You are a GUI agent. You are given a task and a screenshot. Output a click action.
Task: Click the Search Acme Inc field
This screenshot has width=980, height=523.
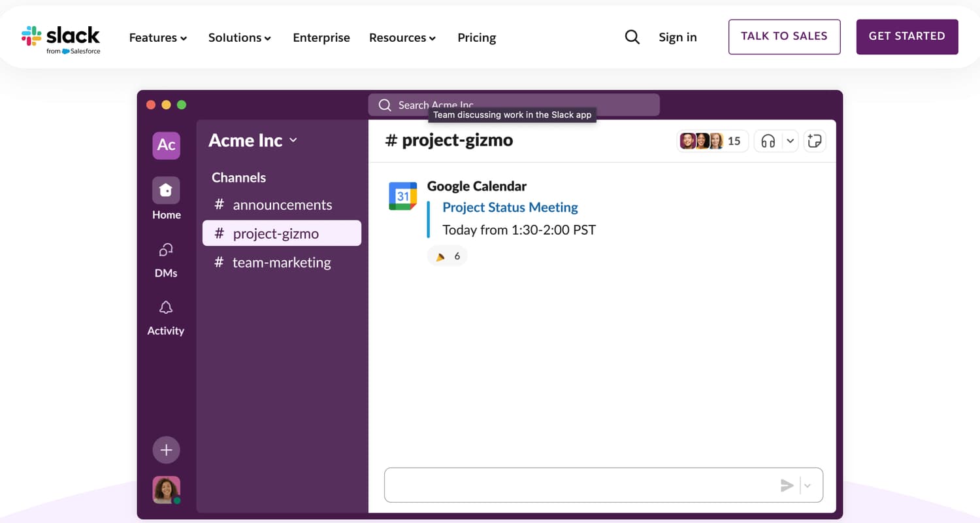pyautogui.click(x=514, y=105)
